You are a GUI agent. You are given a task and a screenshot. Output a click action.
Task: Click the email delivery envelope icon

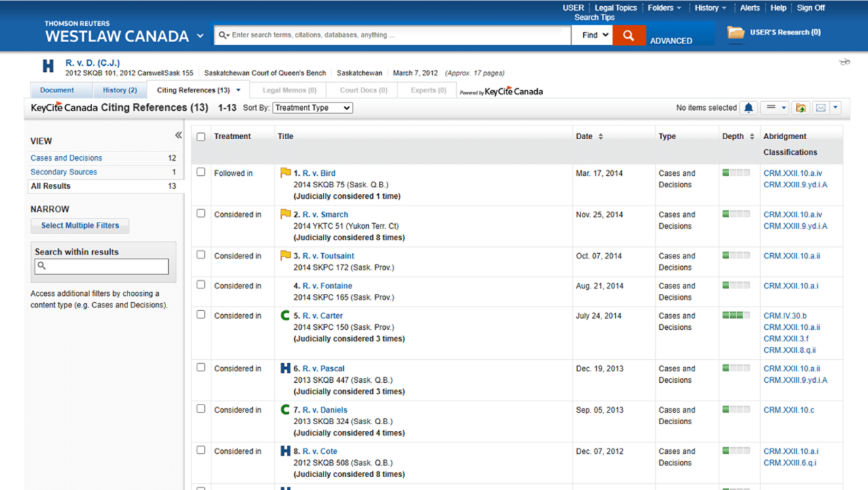click(x=820, y=107)
